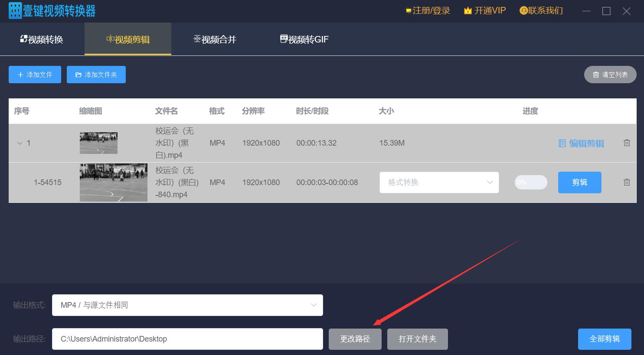Start all clipping with 全部剪辑
Viewport: 644px width, 355px height.
click(x=605, y=339)
